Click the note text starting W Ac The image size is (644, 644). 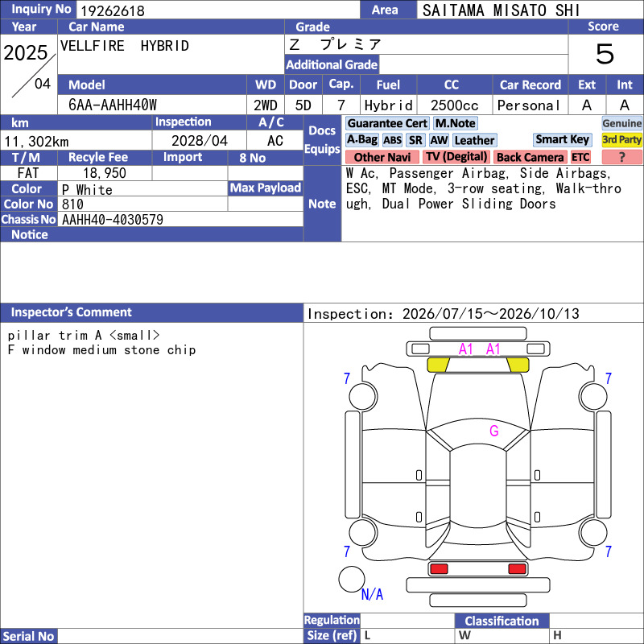click(483, 188)
